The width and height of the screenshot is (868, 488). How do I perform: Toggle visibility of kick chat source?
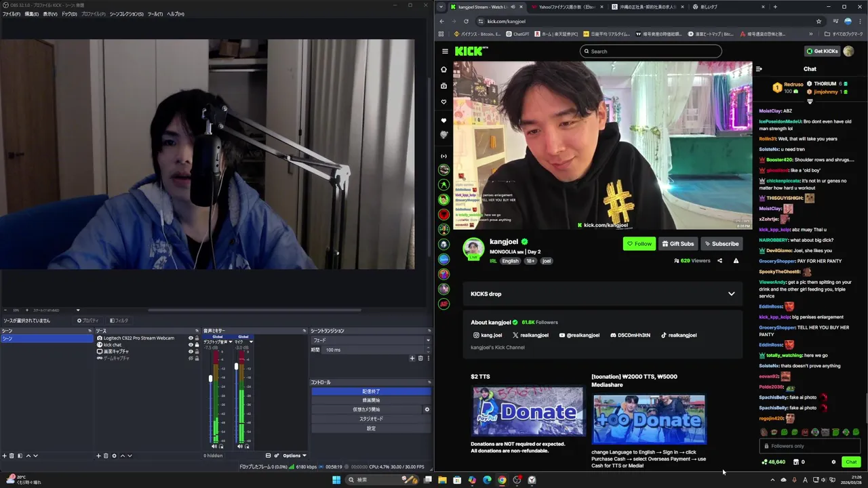point(191,344)
